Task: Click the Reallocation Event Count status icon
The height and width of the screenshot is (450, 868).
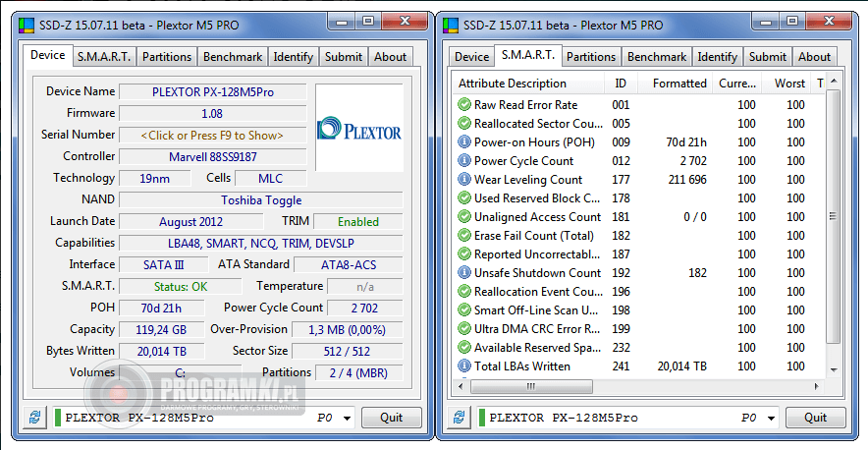Action: click(463, 292)
